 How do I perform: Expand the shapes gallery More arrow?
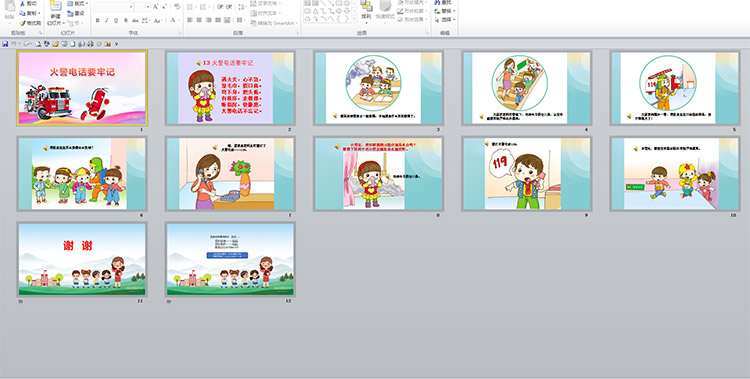pyautogui.click(x=354, y=19)
